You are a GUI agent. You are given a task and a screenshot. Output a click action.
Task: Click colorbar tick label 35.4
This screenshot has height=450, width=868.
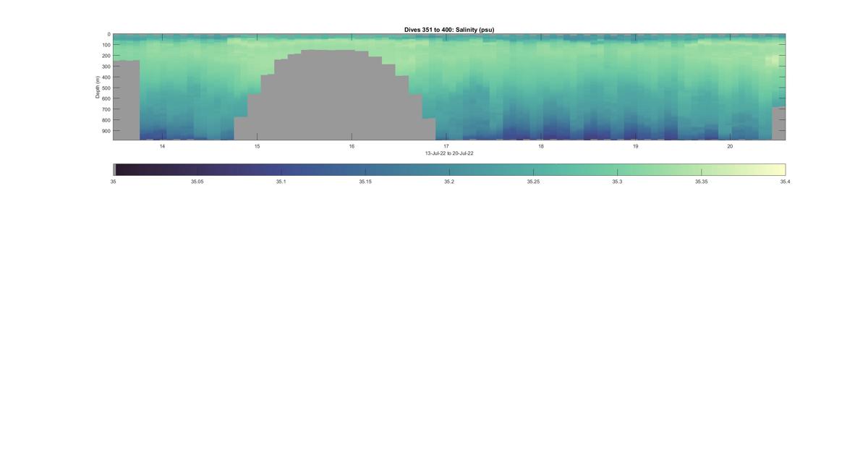click(785, 182)
